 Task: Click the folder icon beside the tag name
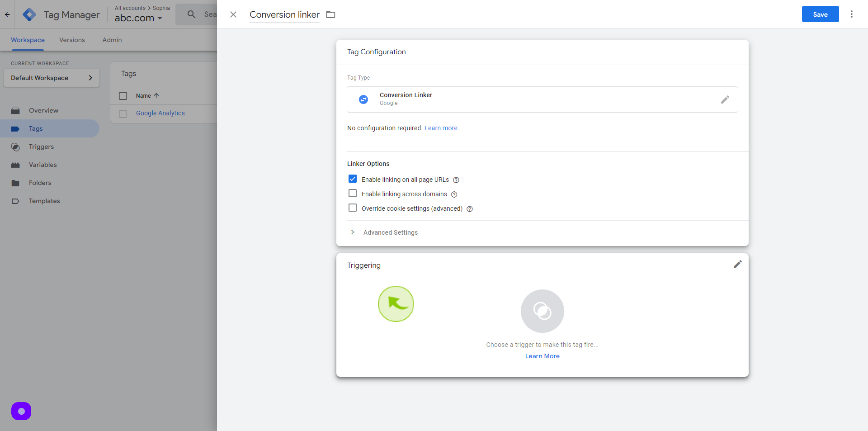point(331,14)
